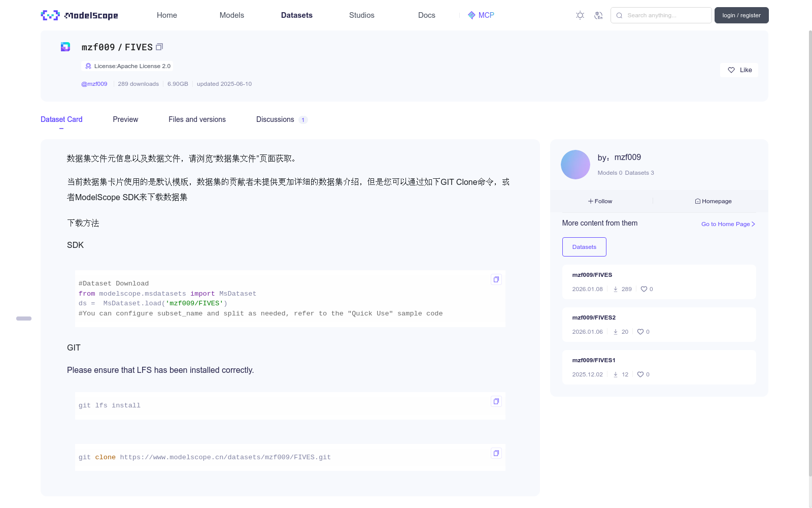Click the 'git lfs install' code text
812x508 pixels.
point(110,405)
